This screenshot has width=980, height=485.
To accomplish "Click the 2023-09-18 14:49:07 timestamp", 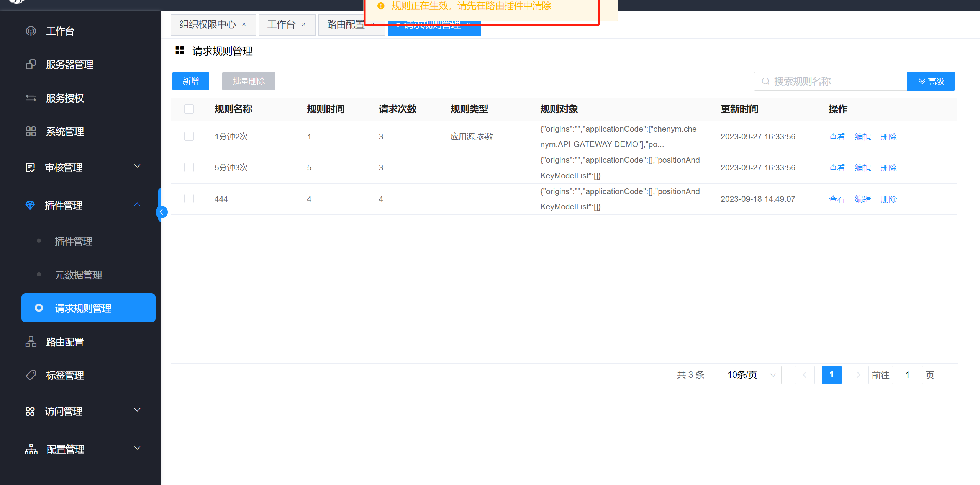I will pos(758,199).
